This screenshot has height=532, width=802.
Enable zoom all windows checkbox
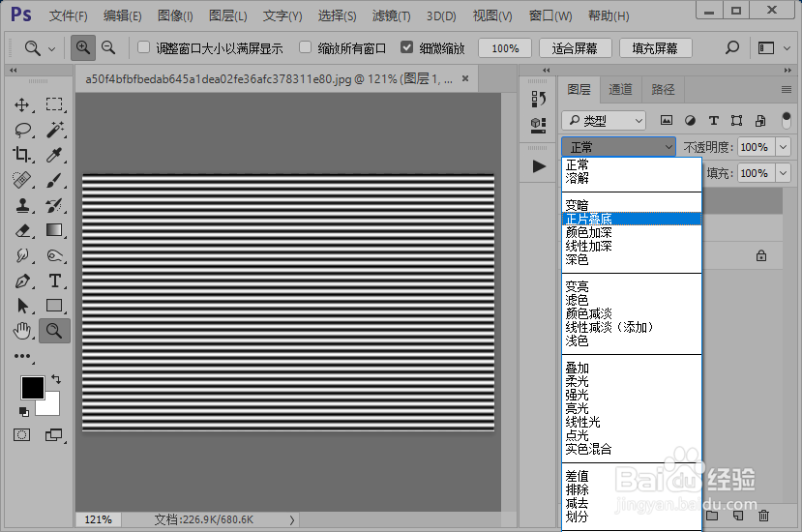coord(306,47)
